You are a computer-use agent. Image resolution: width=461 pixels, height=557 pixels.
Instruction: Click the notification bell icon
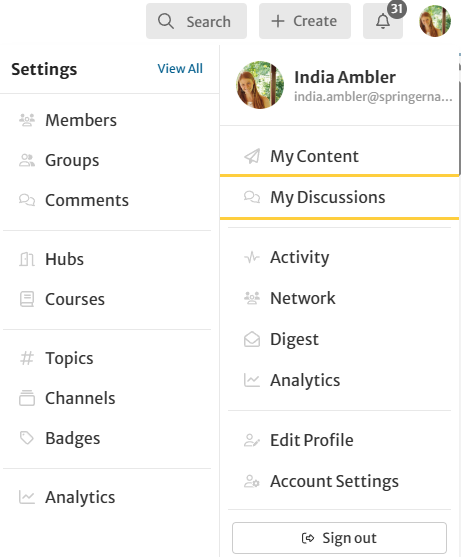(383, 21)
